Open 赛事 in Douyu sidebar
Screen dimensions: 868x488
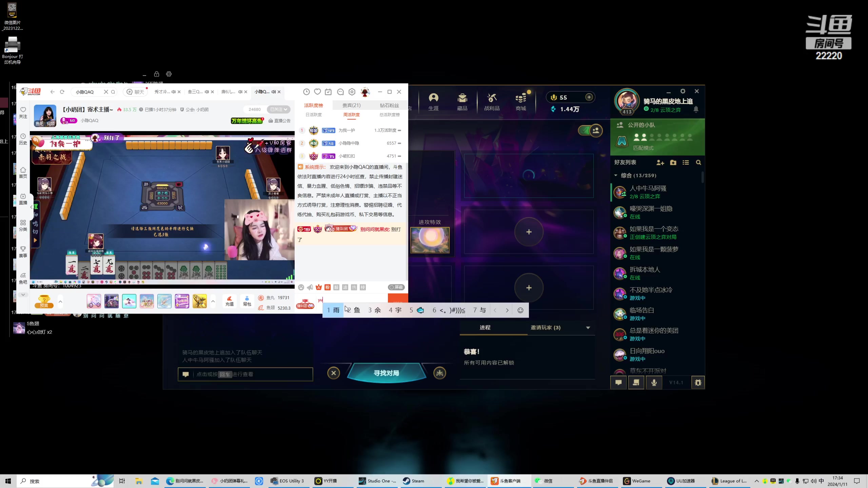pos(23,252)
